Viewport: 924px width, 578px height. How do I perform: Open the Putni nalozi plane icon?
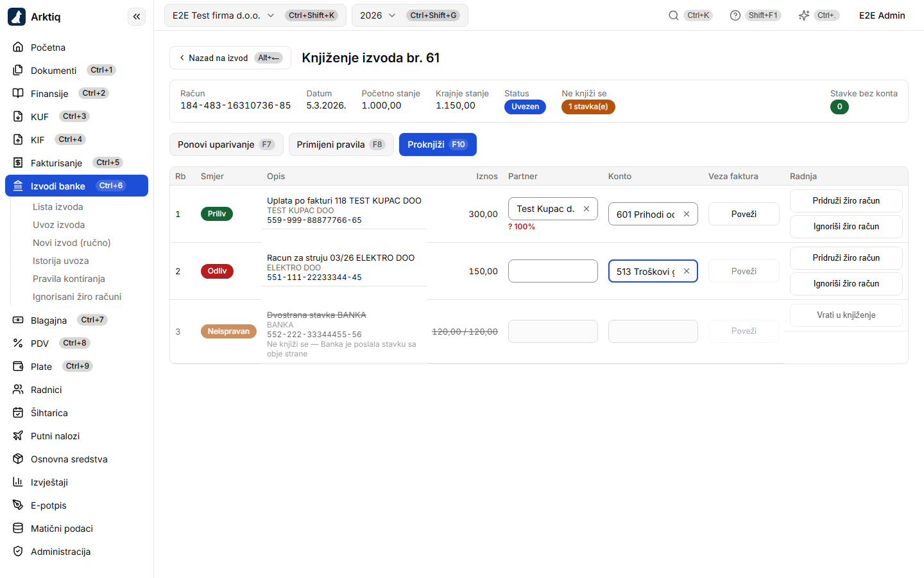tap(18, 435)
